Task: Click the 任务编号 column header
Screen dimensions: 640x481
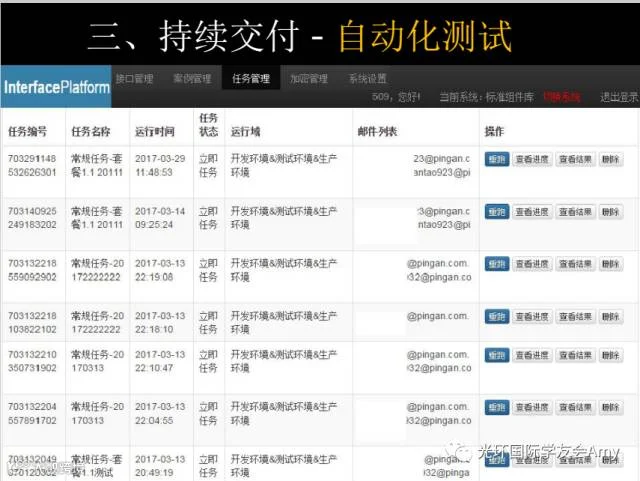Action: coord(27,131)
